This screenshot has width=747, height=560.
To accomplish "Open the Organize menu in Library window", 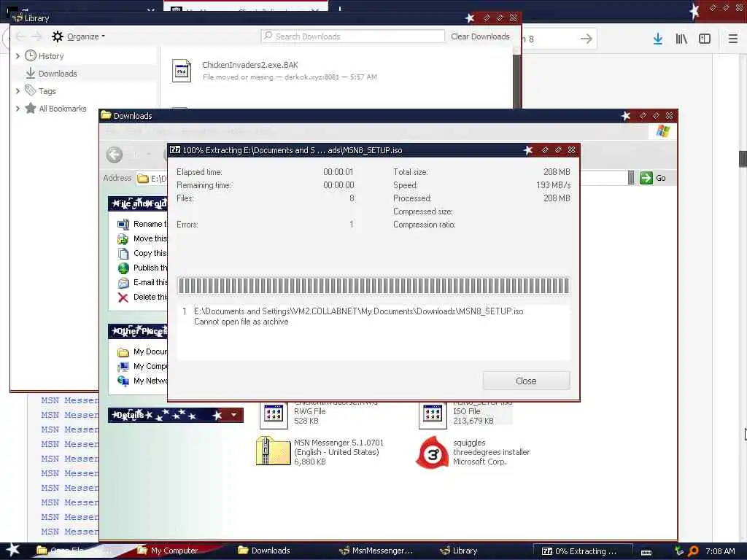I will pos(86,36).
